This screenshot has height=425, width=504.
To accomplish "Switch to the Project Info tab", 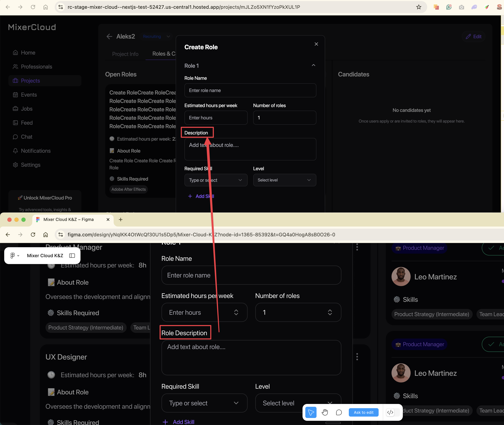I will point(125,54).
